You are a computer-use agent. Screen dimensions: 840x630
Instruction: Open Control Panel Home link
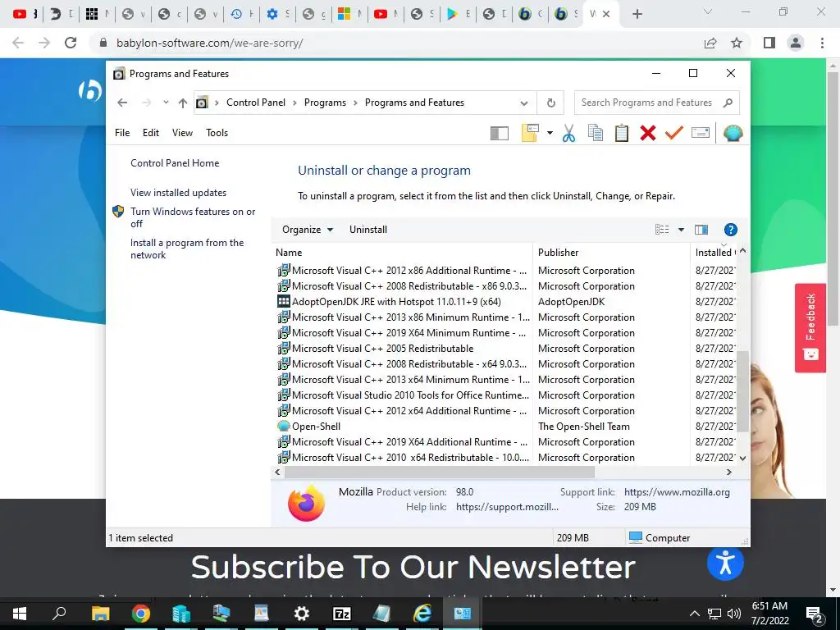(x=175, y=163)
